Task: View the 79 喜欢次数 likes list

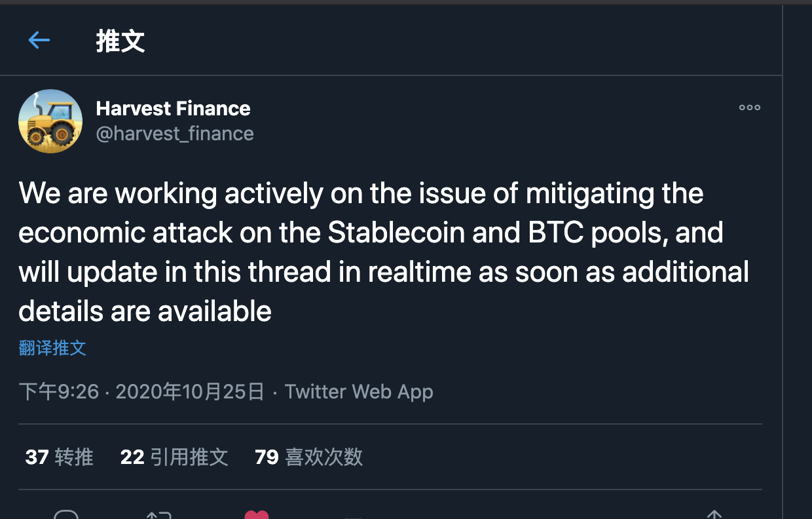Action: click(x=308, y=457)
